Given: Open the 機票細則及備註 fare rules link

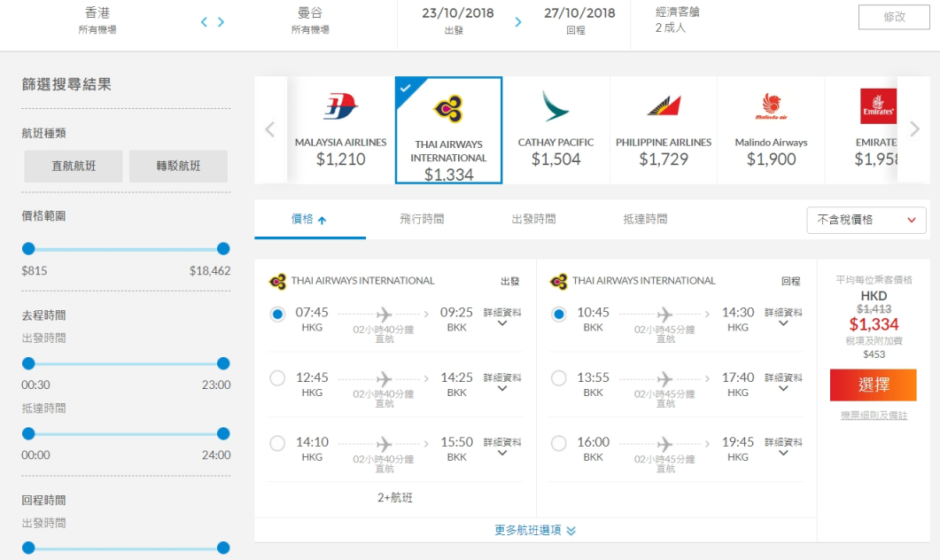Looking at the screenshot, I should click(x=874, y=416).
